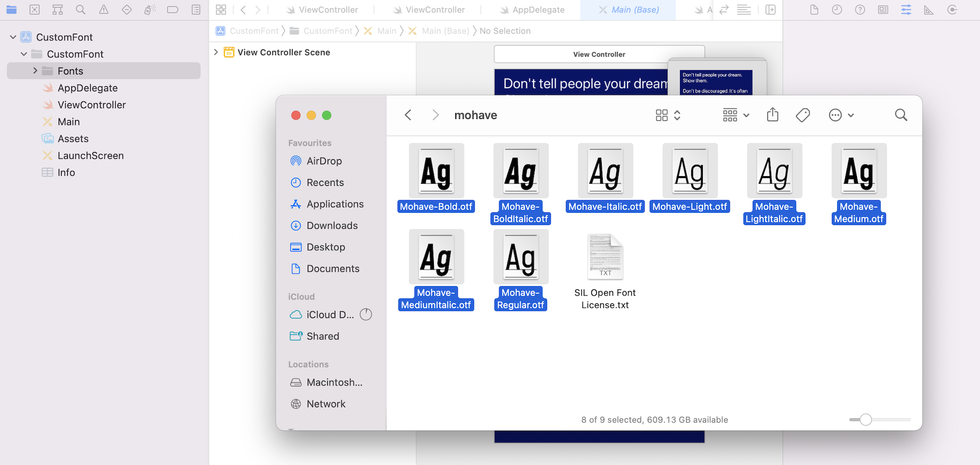
Task: Show the Xcode Quick Help inspector
Action: click(x=860, y=10)
